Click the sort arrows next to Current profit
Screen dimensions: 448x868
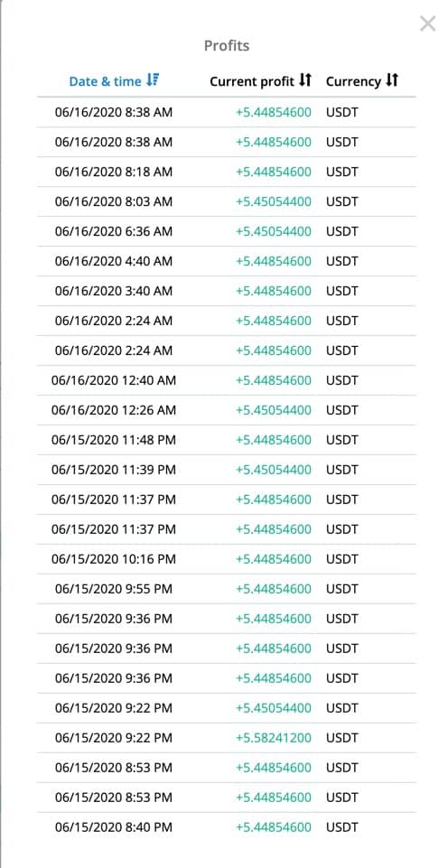click(x=305, y=80)
